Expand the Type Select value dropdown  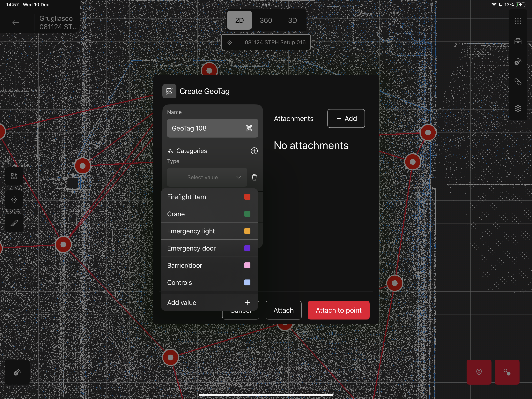pyautogui.click(x=207, y=177)
